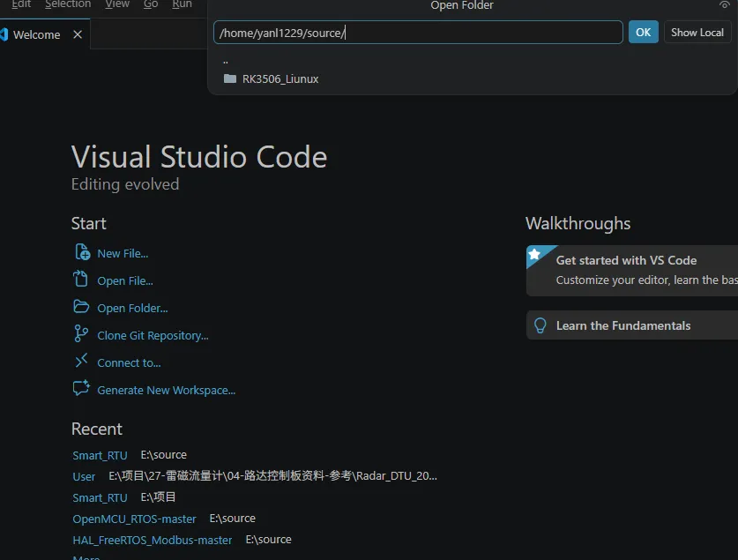The image size is (738, 560).
Task: Click the E:\source path next to HAL_FreeRTOS_Modbus-master
Action: click(x=268, y=540)
